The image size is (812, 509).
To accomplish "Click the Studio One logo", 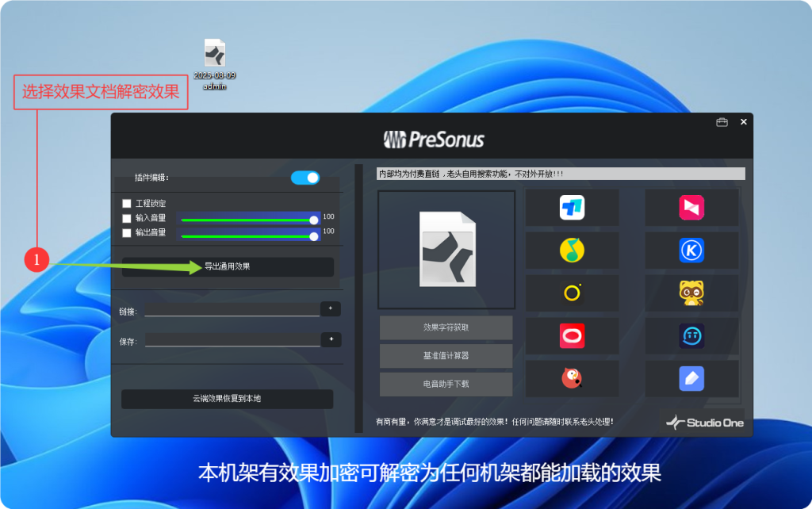I will click(704, 423).
